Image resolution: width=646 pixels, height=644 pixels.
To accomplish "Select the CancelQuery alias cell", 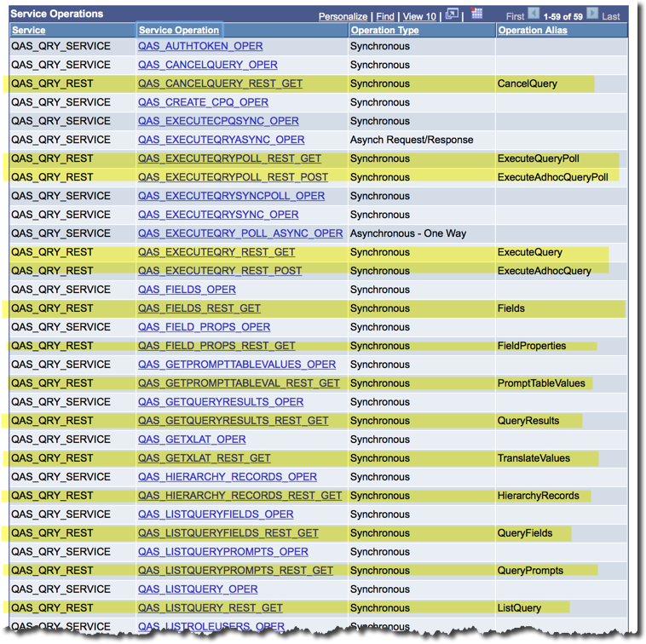I will tap(561, 83).
